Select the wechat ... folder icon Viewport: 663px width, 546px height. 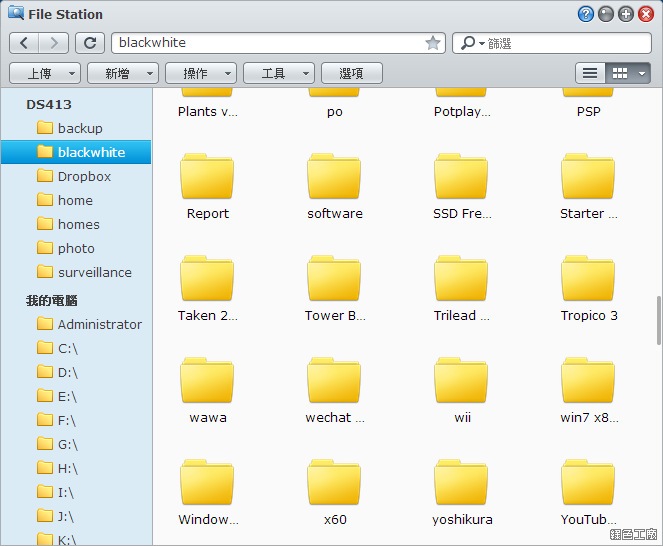pos(334,380)
